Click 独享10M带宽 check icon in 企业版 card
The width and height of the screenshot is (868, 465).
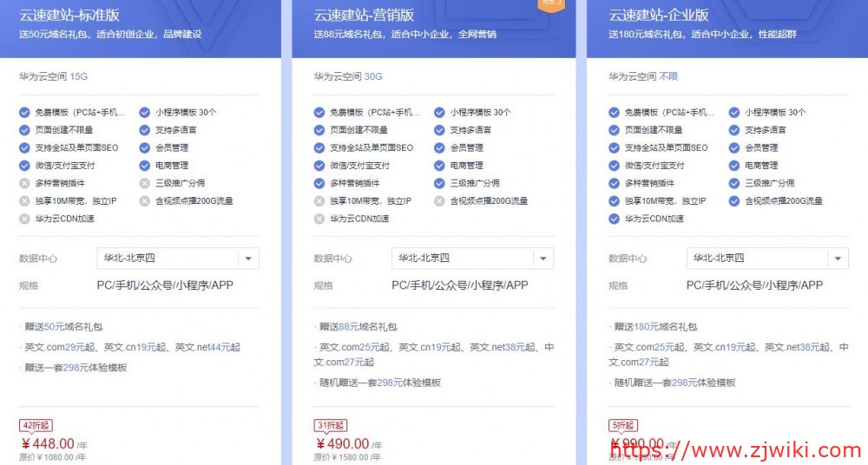[x=614, y=201]
